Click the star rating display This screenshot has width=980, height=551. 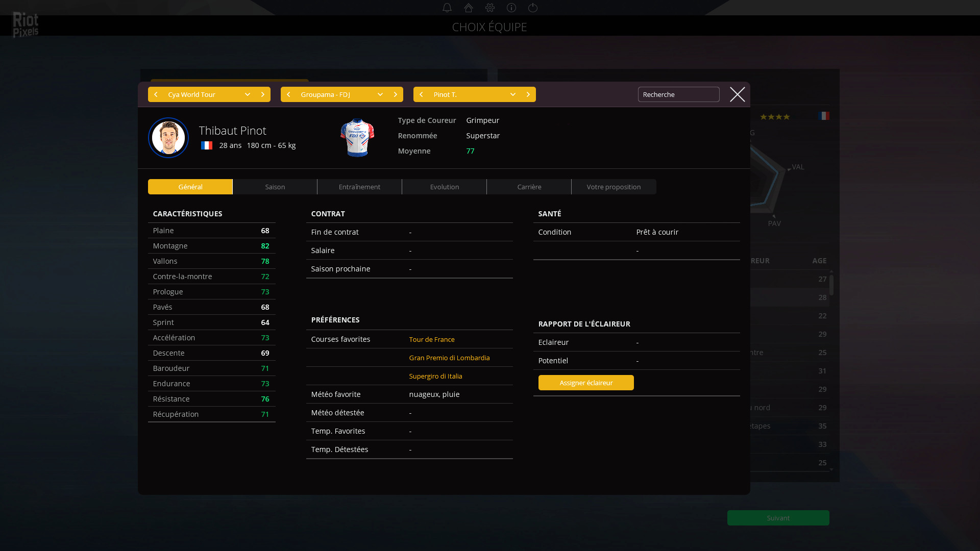click(775, 116)
